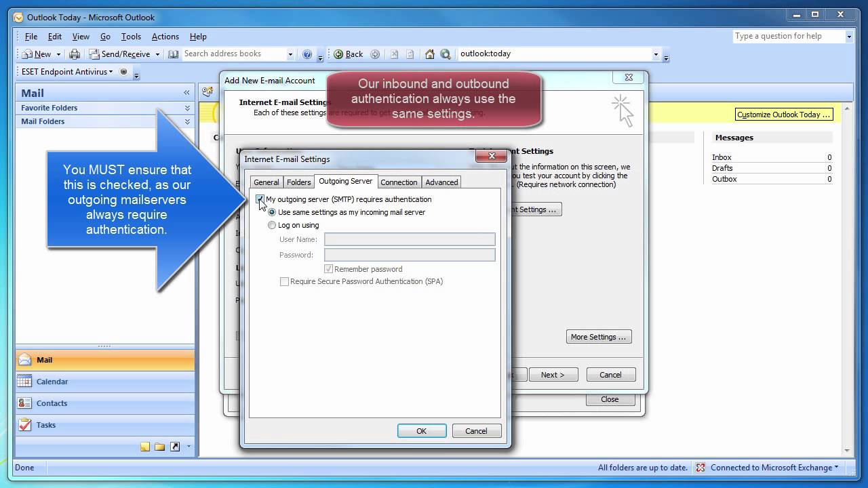
Task: Click Next in Add New E-mail Account
Action: (x=553, y=375)
